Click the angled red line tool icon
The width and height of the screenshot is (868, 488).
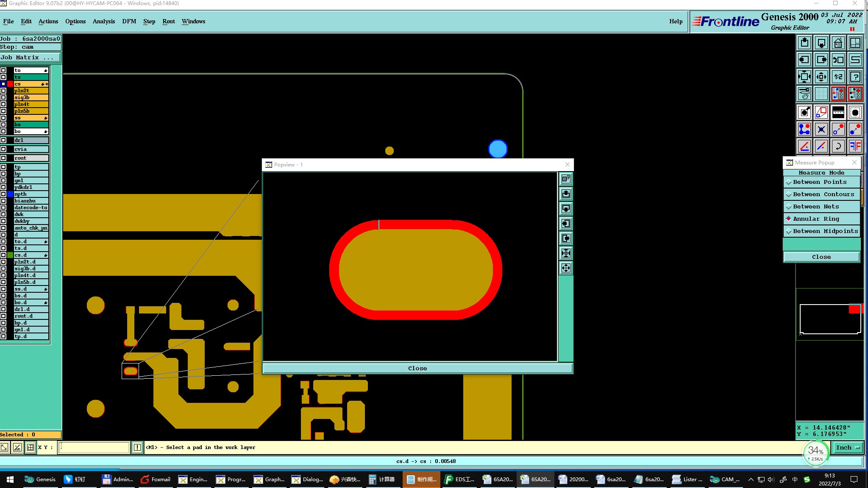click(x=804, y=146)
